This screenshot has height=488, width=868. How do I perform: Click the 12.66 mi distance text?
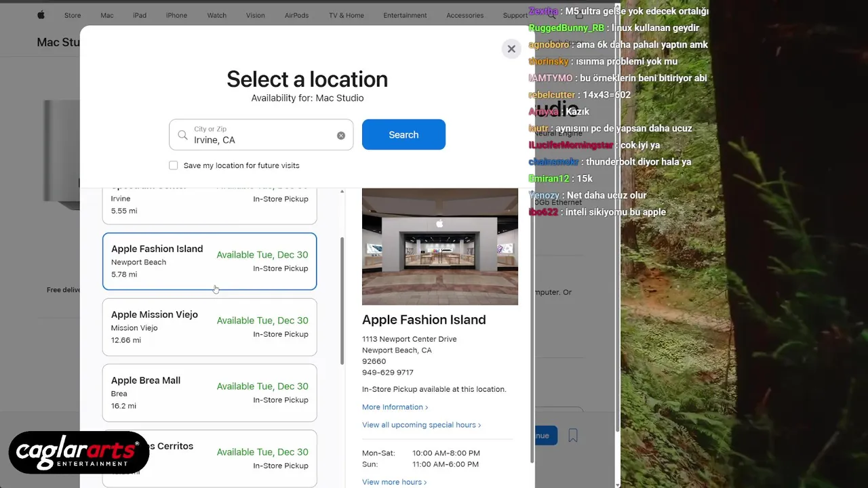[x=126, y=340]
